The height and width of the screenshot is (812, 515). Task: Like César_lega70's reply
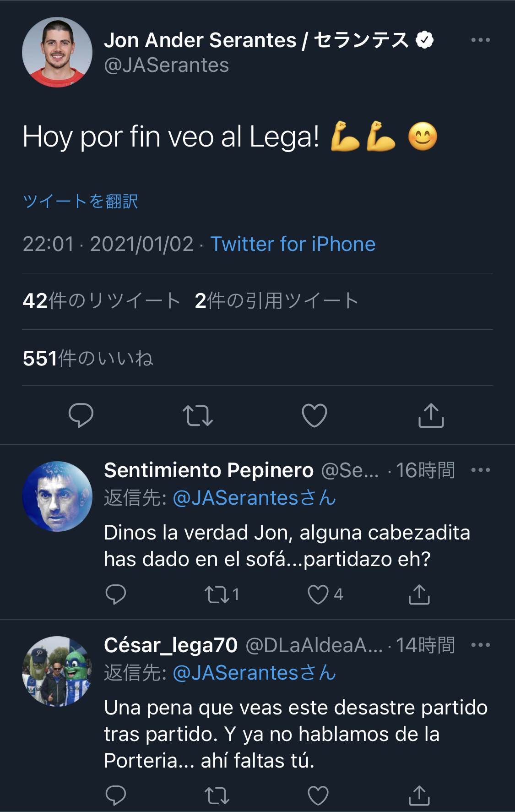(x=318, y=796)
